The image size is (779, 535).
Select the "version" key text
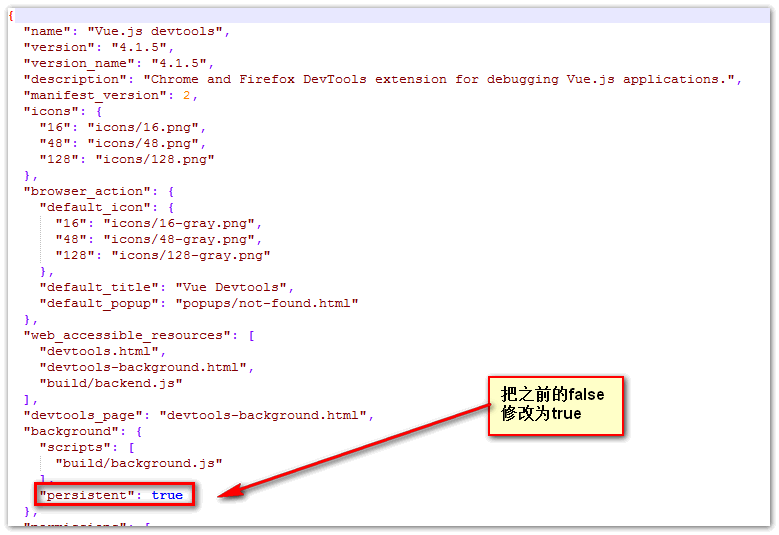pos(59,47)
